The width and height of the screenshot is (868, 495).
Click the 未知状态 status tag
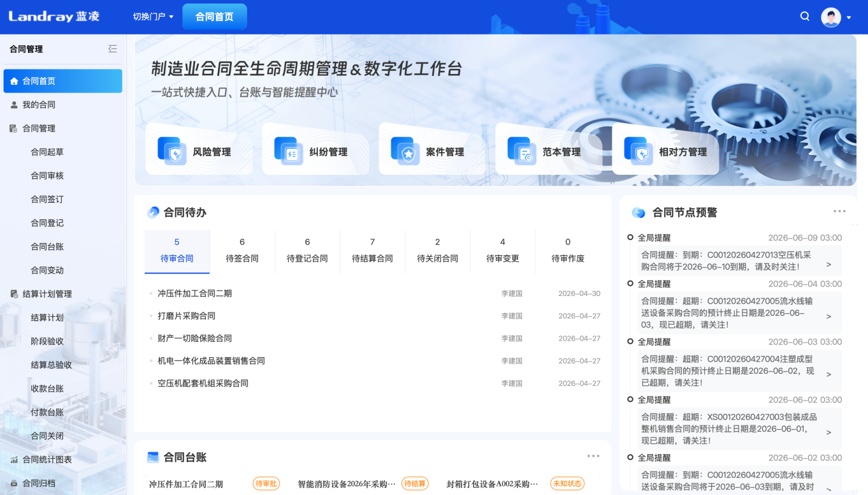[x=567, y=484]
